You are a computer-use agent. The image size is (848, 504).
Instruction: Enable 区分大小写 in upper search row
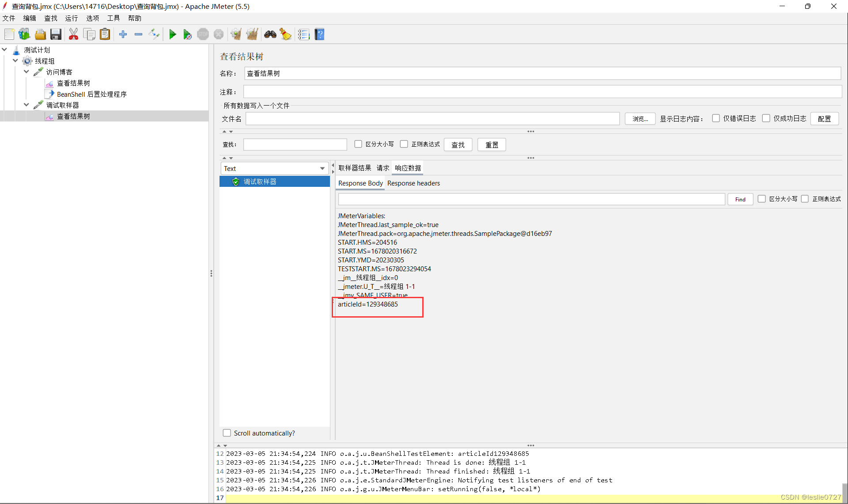358,144
